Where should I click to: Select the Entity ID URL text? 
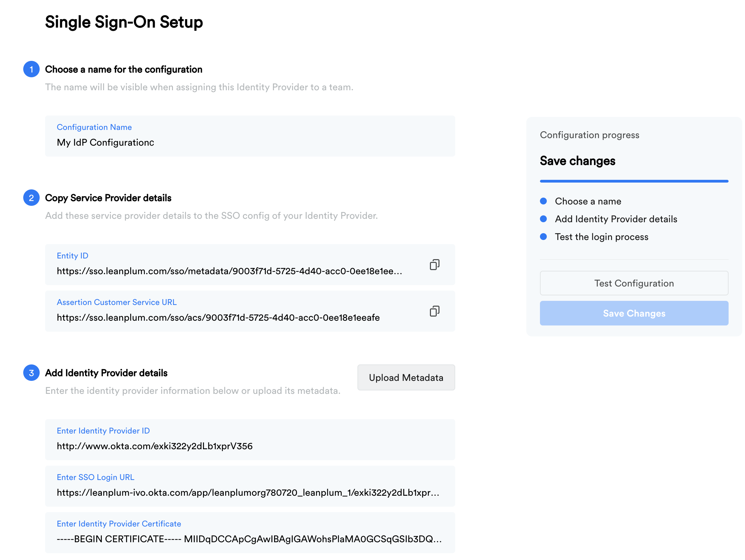tap(229, 271)
